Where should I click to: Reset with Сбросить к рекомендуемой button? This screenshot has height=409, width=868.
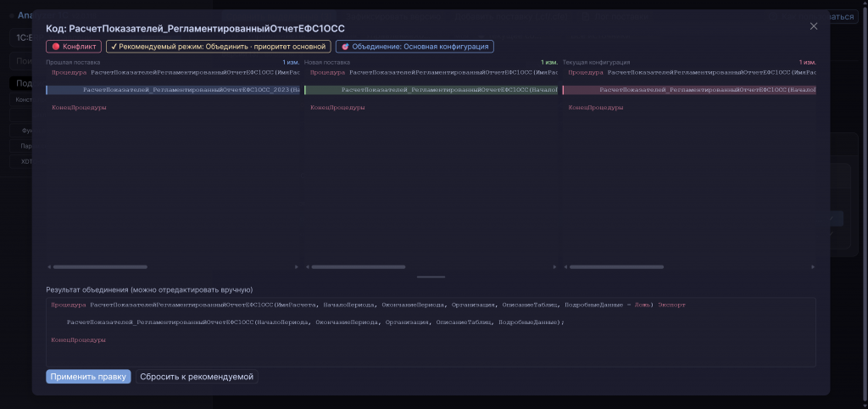point(197,377)
